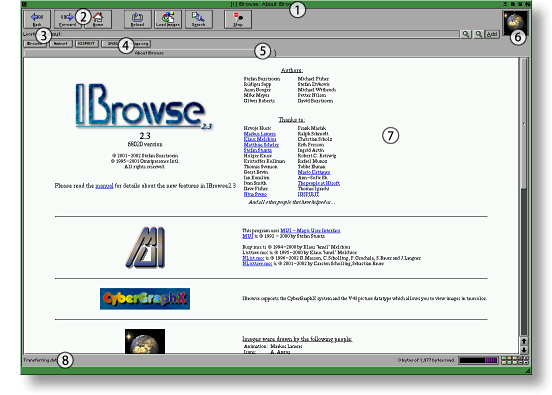Click the purple transfer progress bar

(478, 360)
